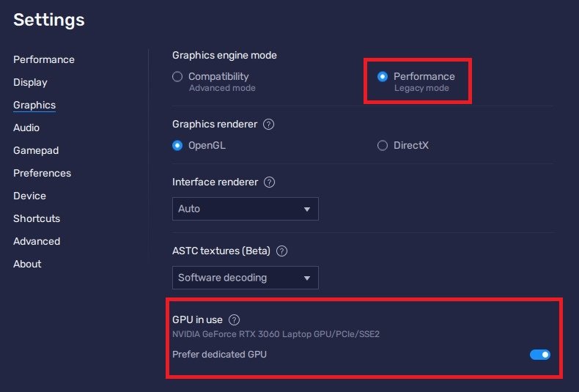Open the Gamepad settings section

(36, 150)
